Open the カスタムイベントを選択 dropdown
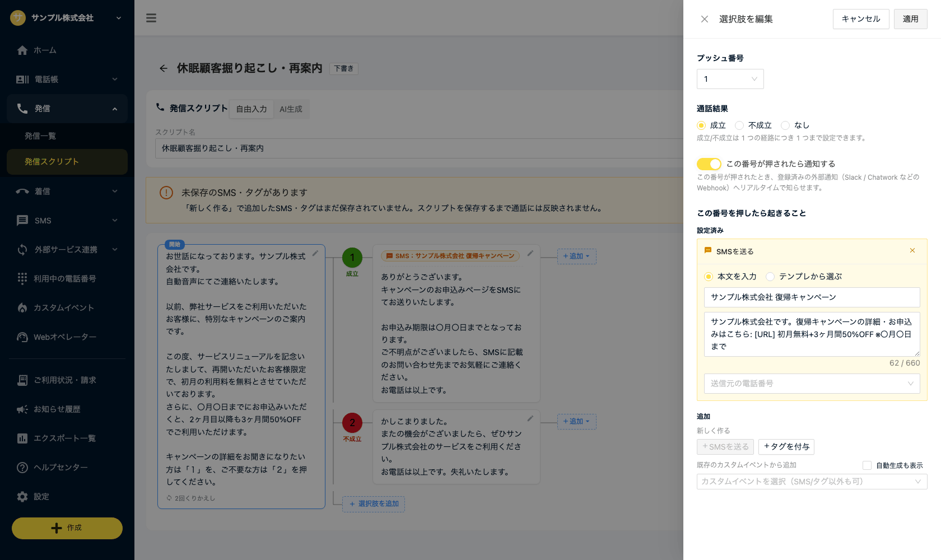The height and width of the screenshot is (560, 941). [812, 482]
